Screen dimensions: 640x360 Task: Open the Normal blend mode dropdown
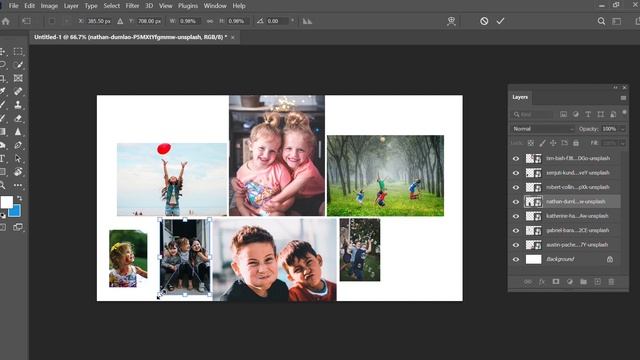coord(543,129)
